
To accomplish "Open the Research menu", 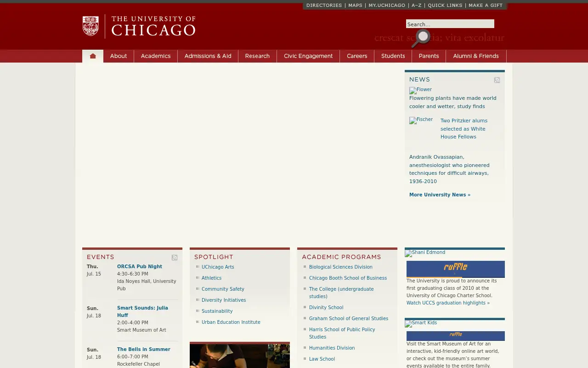I will pyautogui.click(x=257, y=56).
